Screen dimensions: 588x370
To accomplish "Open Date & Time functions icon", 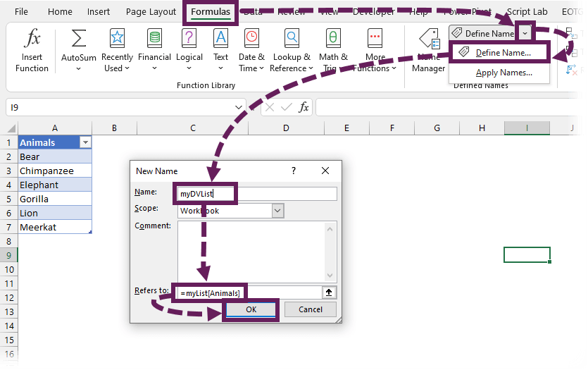I will (x=251, y=38).
